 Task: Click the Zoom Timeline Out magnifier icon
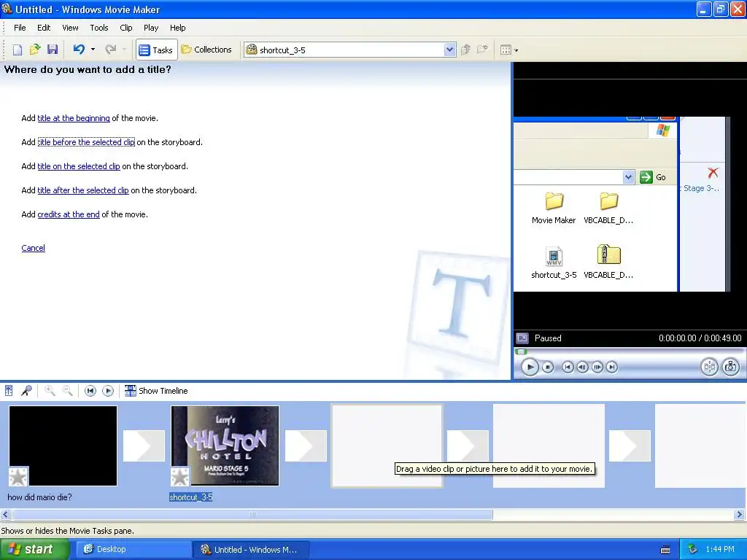point(68,391)
